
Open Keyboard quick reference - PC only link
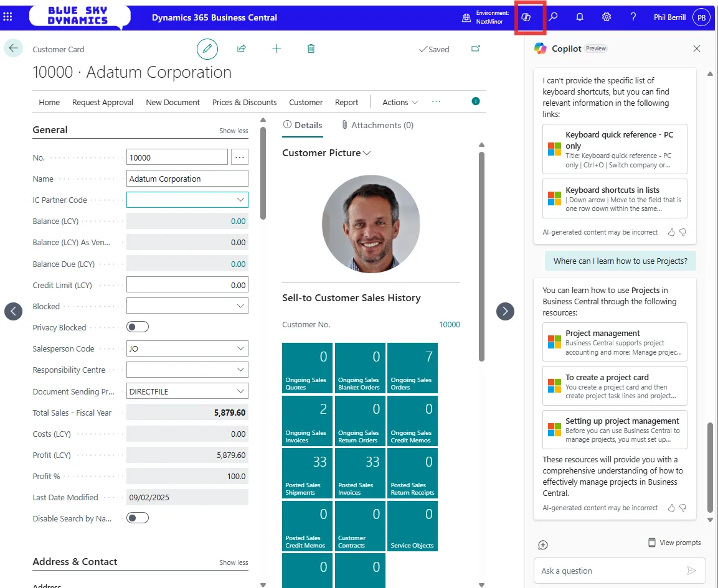(615, 149)
